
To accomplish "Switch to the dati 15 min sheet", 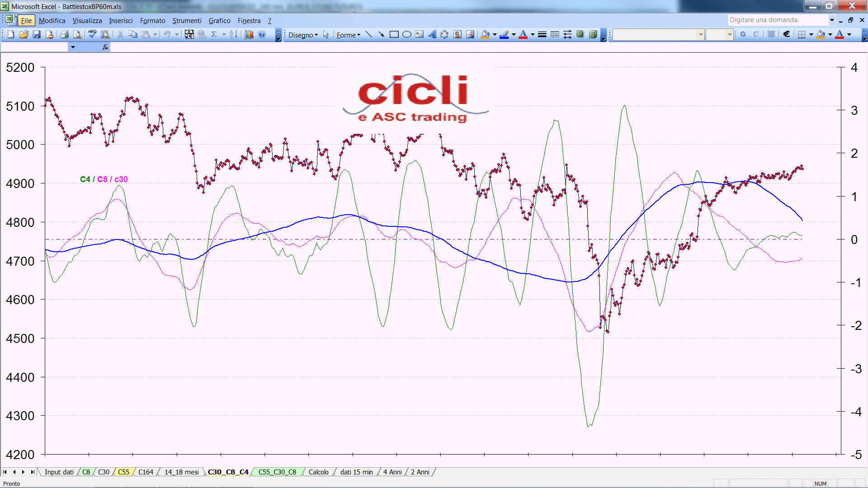I will 357,472.
